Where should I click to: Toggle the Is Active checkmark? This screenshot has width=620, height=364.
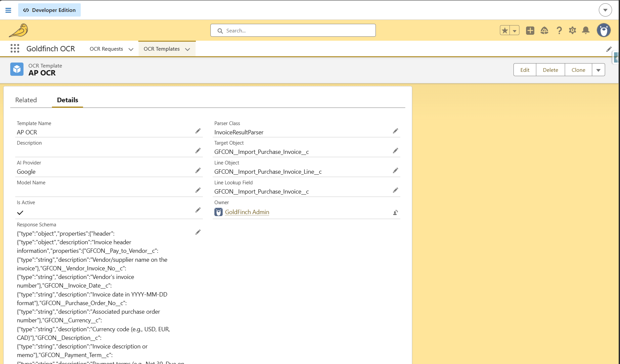click(x=20, y=213)
